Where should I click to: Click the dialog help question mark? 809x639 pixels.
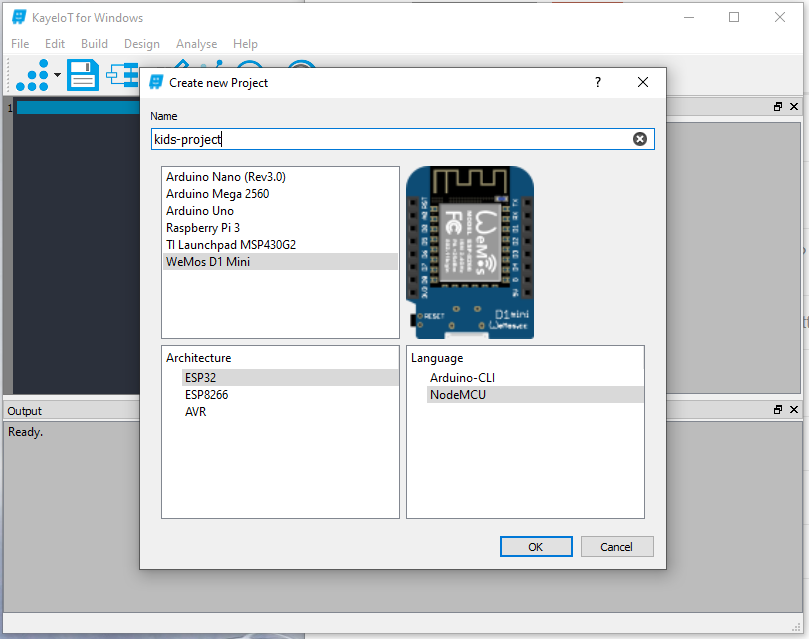click(598, 83)
